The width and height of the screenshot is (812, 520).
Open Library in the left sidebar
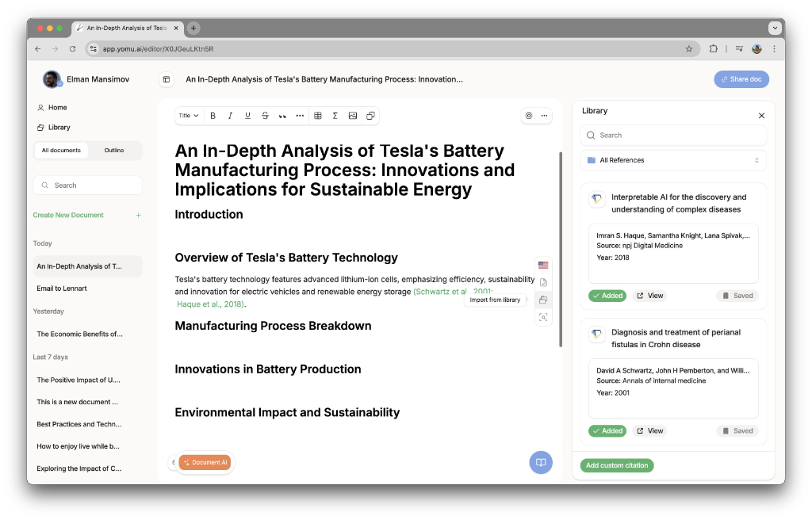coord(54,128)
